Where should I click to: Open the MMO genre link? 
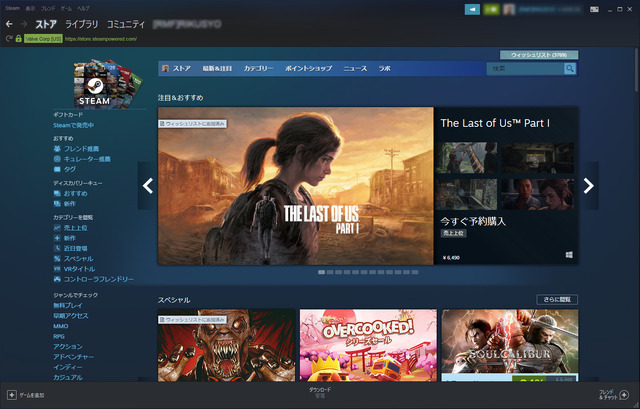[61, 326]
